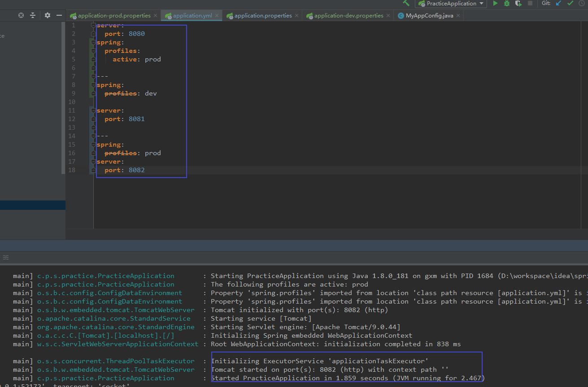Click the project panel vertical scrollbar
Screen dimensions: 588x387
click(63, 97)
